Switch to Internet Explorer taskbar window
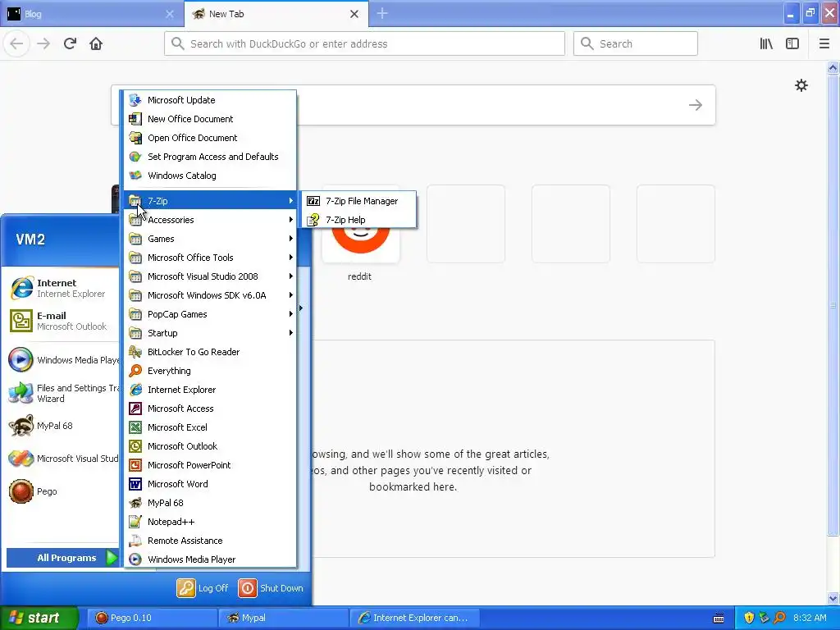The image size is (840, 630). [414, 618]
